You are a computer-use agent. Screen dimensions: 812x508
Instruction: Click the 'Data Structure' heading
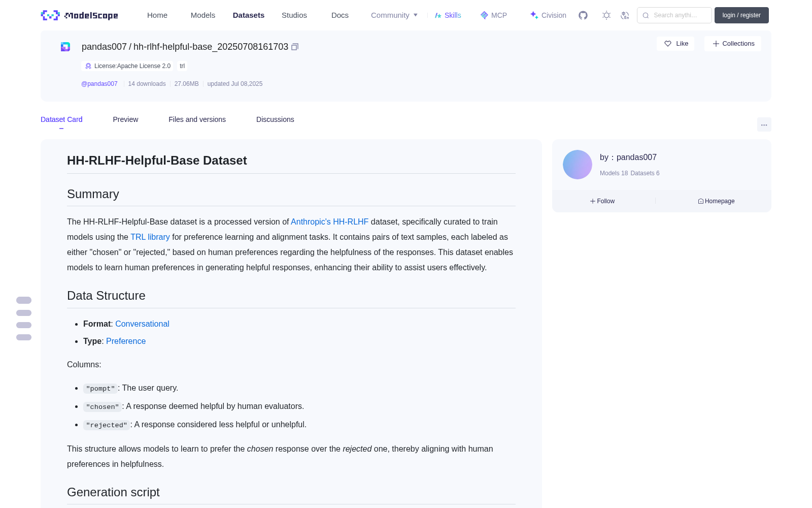pos(106,296)
